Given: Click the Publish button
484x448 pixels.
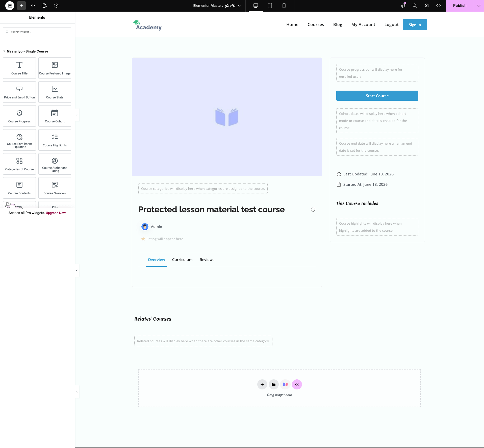Looking at the screenshot, I should [x=460, y=6].
